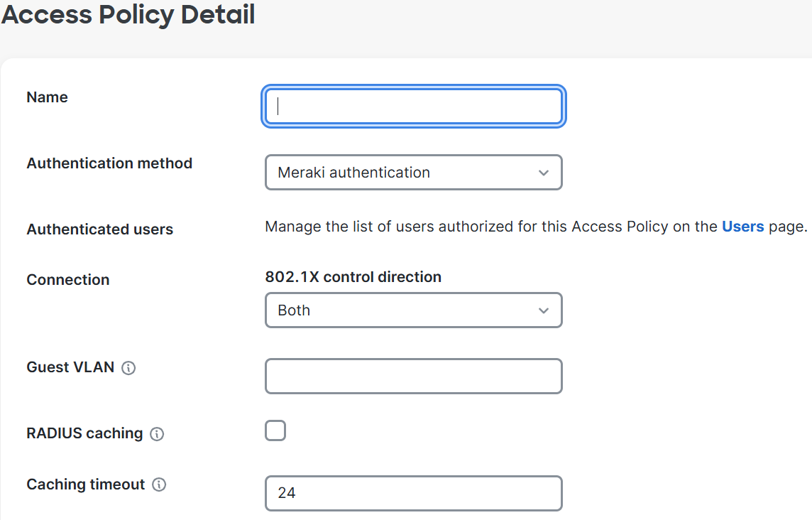This screenshot has height=520, width=812.
Task: Click the RADIUS caching label text
Action: point(84,433)
